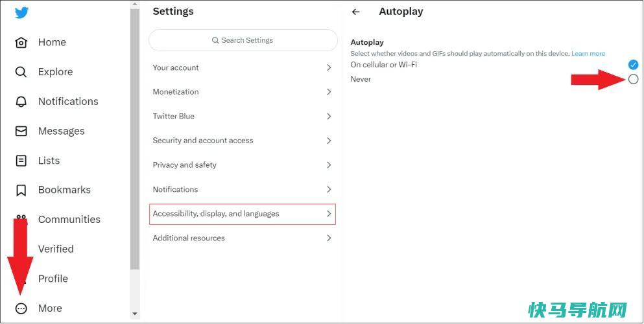Image resolution: width=644 pixels, height=324 pixels.
Task: Open Accessibility, display, and languages settings
Action: click(243, 214)
